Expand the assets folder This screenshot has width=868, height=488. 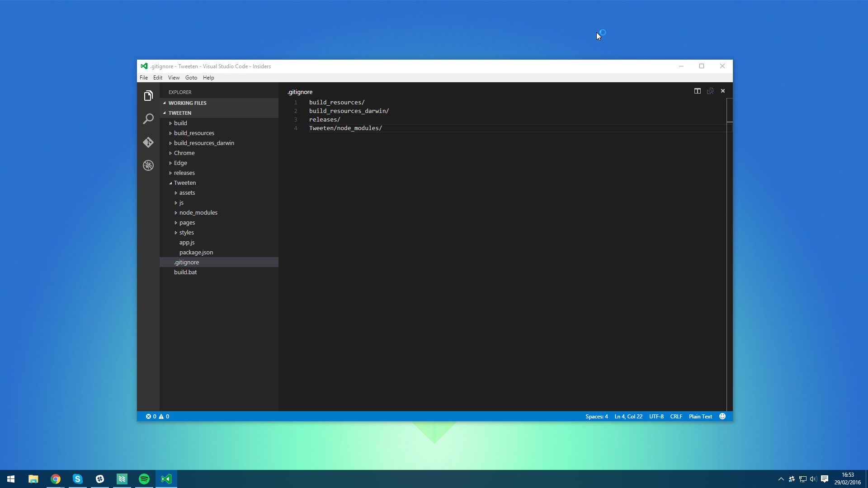pyautogui.click(x=219, y=192)
